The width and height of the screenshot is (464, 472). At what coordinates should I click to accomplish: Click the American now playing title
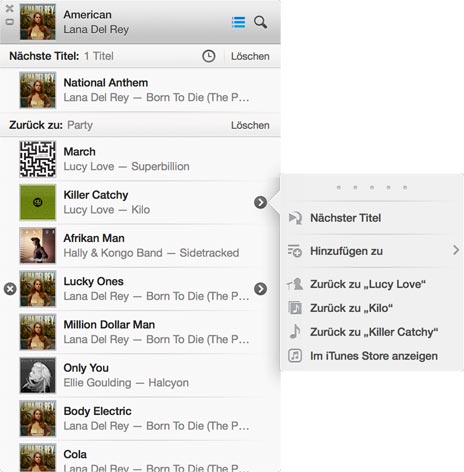pyautogui.click(x=87, y=15)
